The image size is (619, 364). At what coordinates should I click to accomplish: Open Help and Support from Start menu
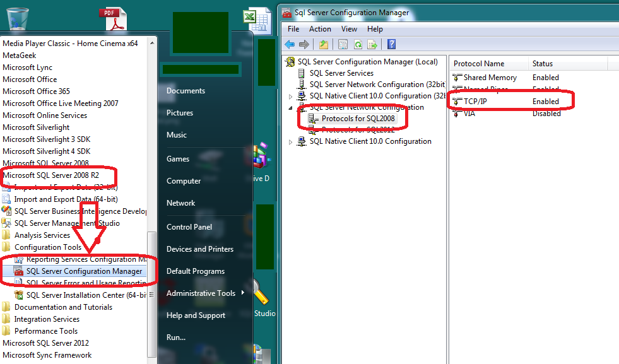[196, 315]
